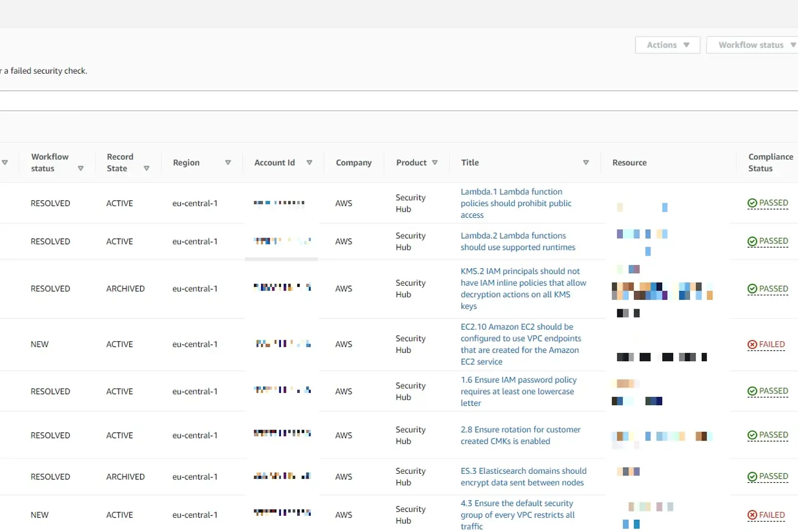Click Region column filter icon

click(228, 162)
